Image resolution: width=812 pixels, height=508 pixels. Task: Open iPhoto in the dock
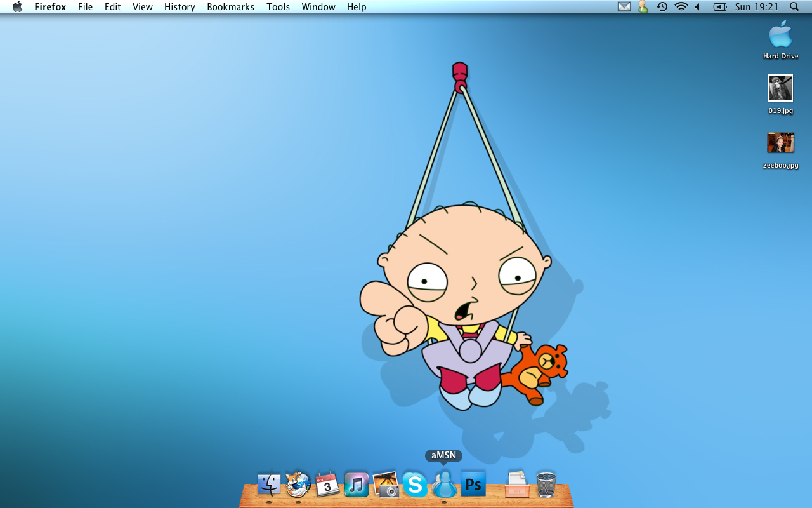[386, 484]
